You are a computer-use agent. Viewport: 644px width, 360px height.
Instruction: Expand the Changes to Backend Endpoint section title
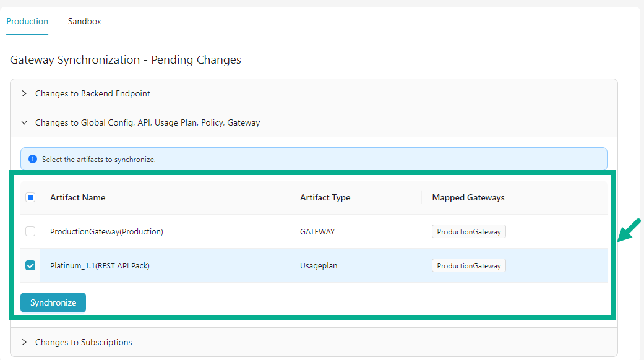pyautogui.click(x=93, y=93)
